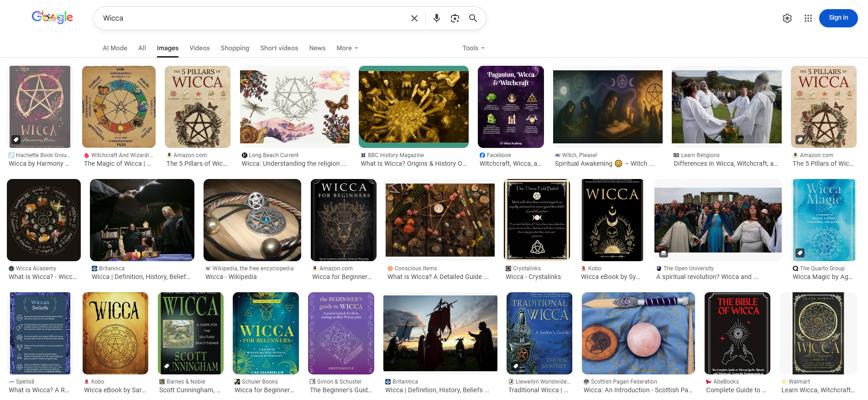Click the Facebook source favicon
Screen dimensions: 868x400
click(482, 155)
